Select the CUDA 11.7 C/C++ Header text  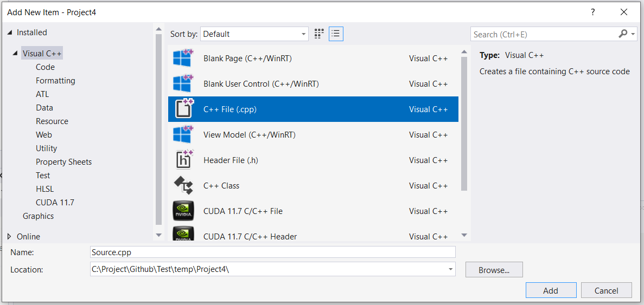[x=250, y=237]
